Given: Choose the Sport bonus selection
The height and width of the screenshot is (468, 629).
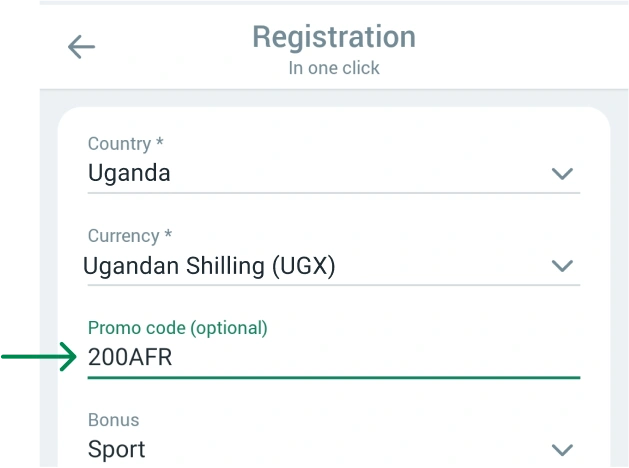Looking at the screenshot, I should click(x=117, y=449).
